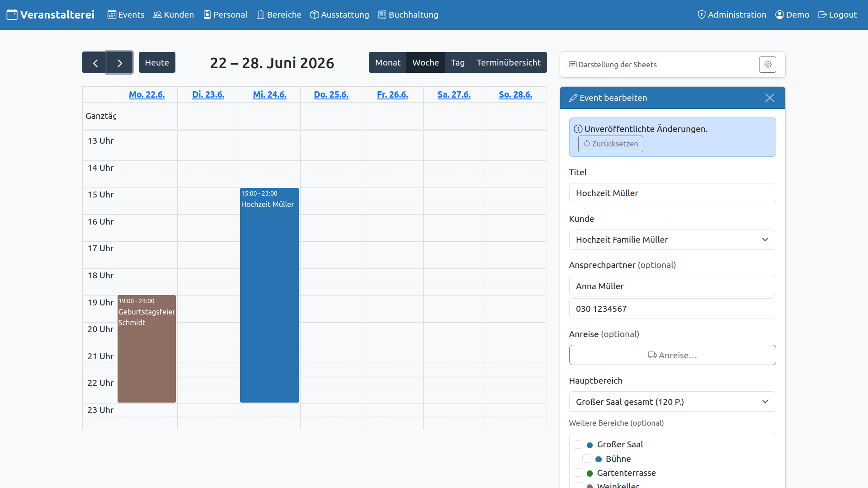Open the Hochzeit Müller event
Viewport: 868px width, 488px height.
[x=269, y=295]
